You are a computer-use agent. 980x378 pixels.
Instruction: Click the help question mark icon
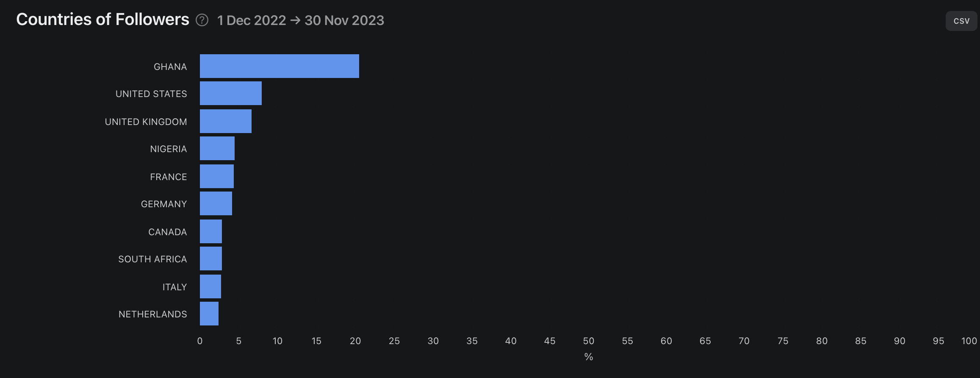tap(202, 20)
